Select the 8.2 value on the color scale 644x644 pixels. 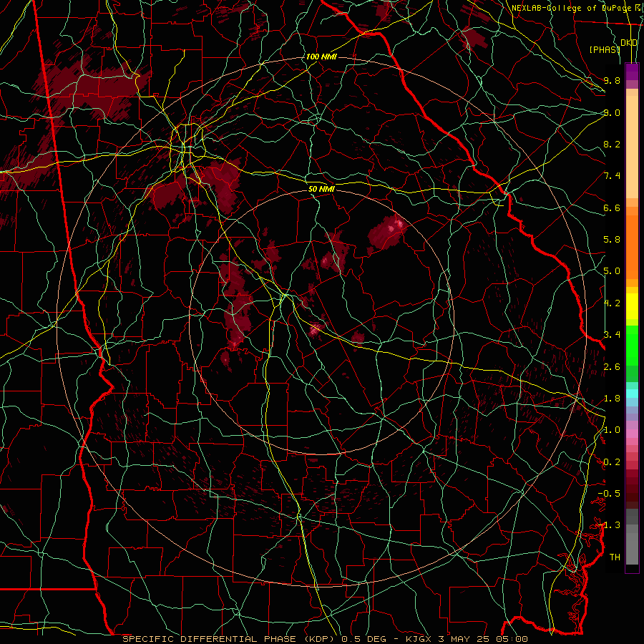point(612,144)
